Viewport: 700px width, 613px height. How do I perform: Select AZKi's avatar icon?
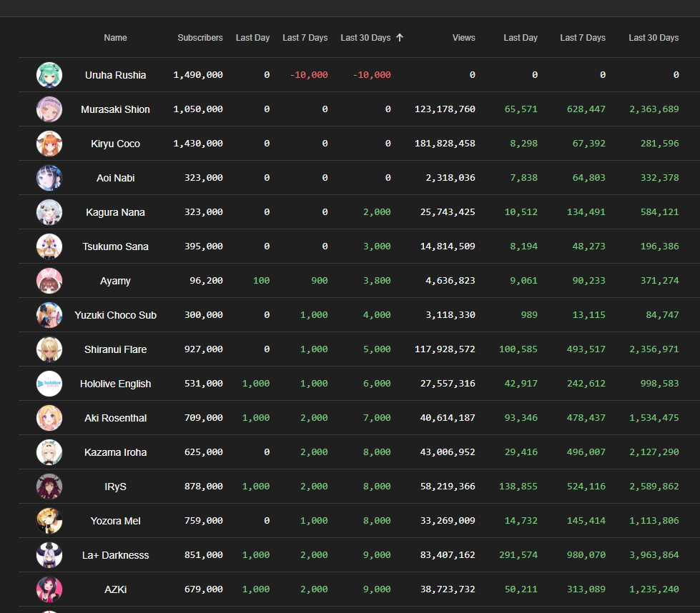[x=49, y=589]
